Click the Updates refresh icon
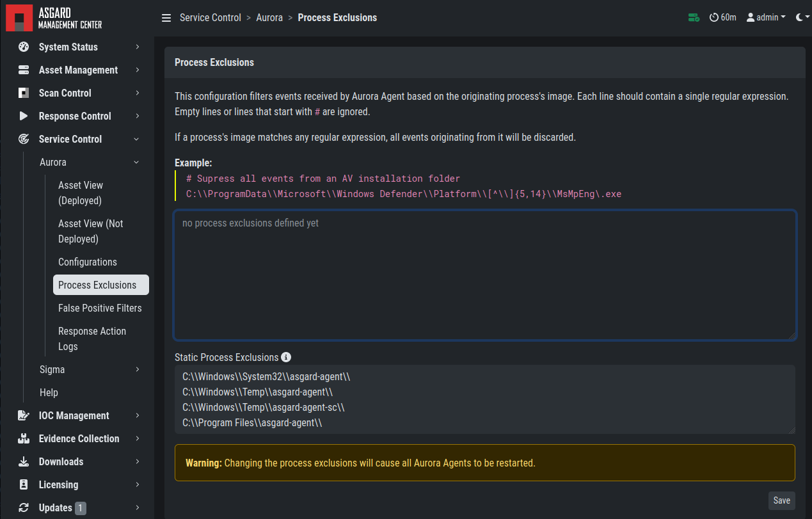812x519 pixels. (x=24, y=507)
